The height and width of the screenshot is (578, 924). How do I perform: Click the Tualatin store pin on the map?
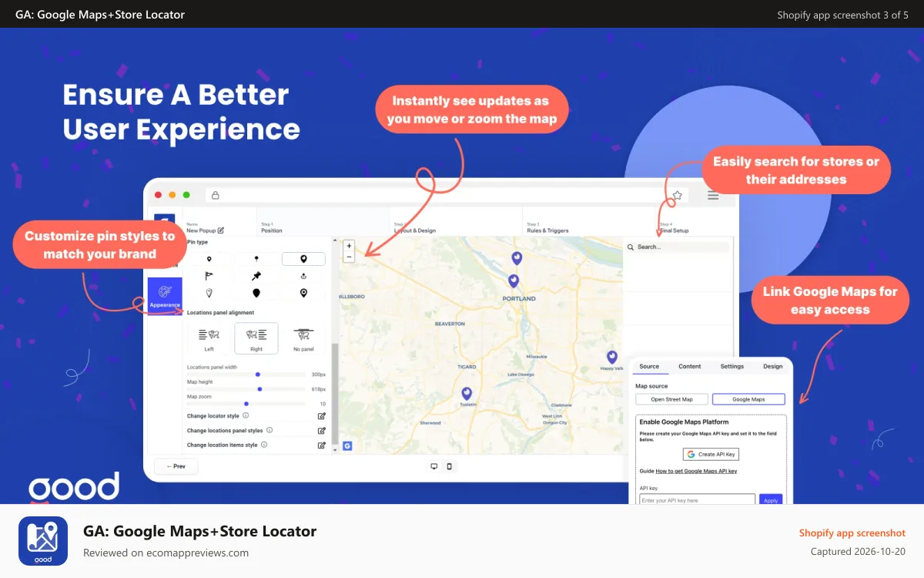(465, 395)
